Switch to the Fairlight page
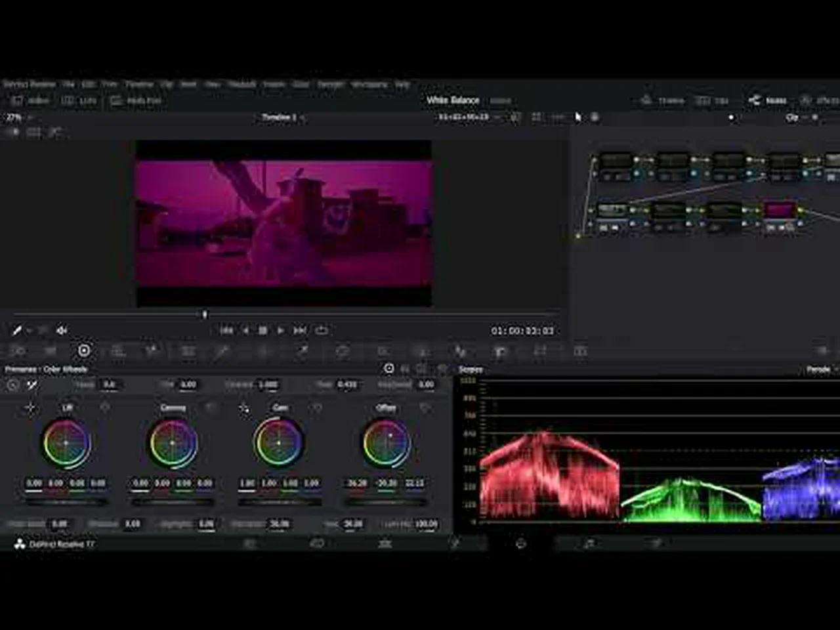The width and height of the screenshot is (840, 630). (589, 544)
